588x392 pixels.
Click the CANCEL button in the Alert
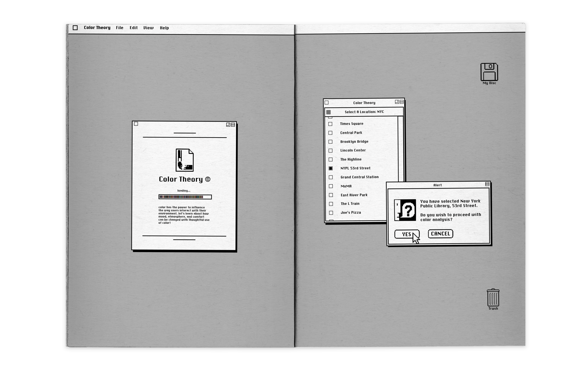click(x=441, y=234)
